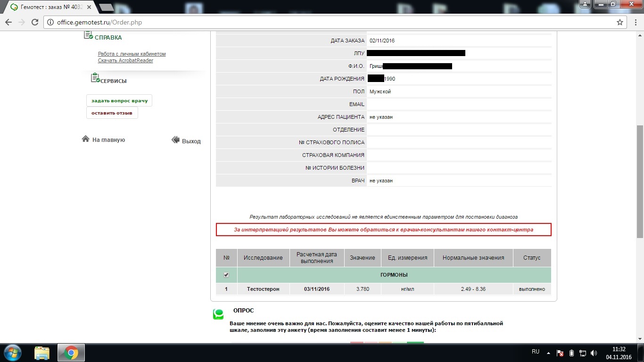
Task: Click the volume icon in system tray
Action: click(x=594, y=353)
